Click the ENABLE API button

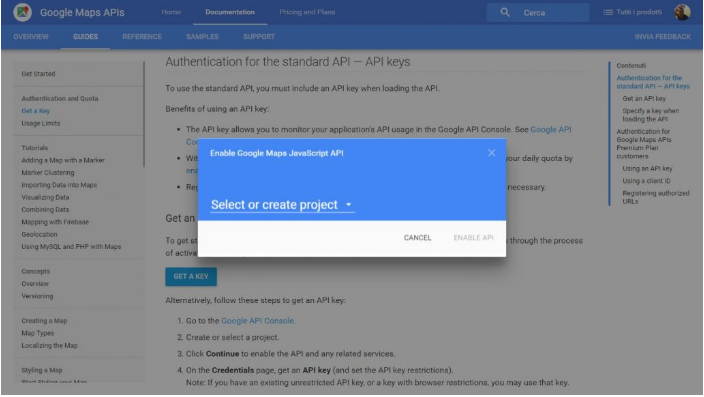pyautogui.click(x=473, y=238)
